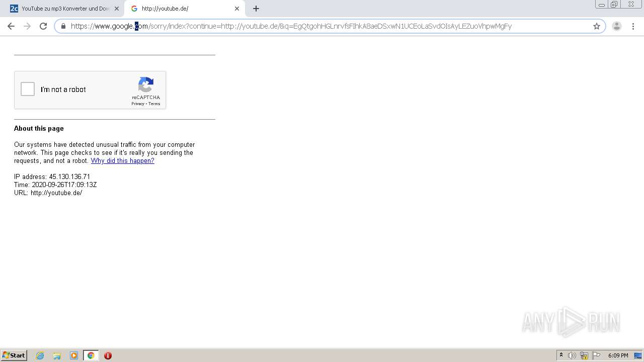Click the "About this page" heading

click(39, 129)
